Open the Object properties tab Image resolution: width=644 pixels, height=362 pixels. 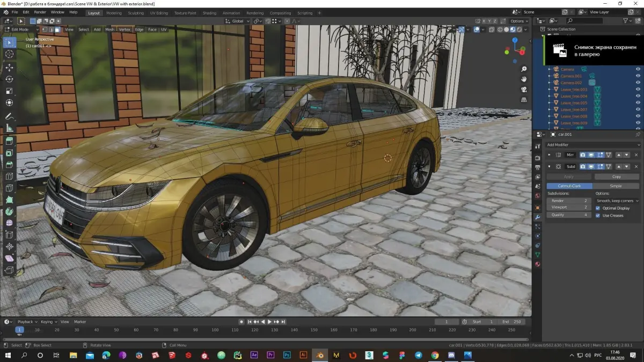pos(538,207)
